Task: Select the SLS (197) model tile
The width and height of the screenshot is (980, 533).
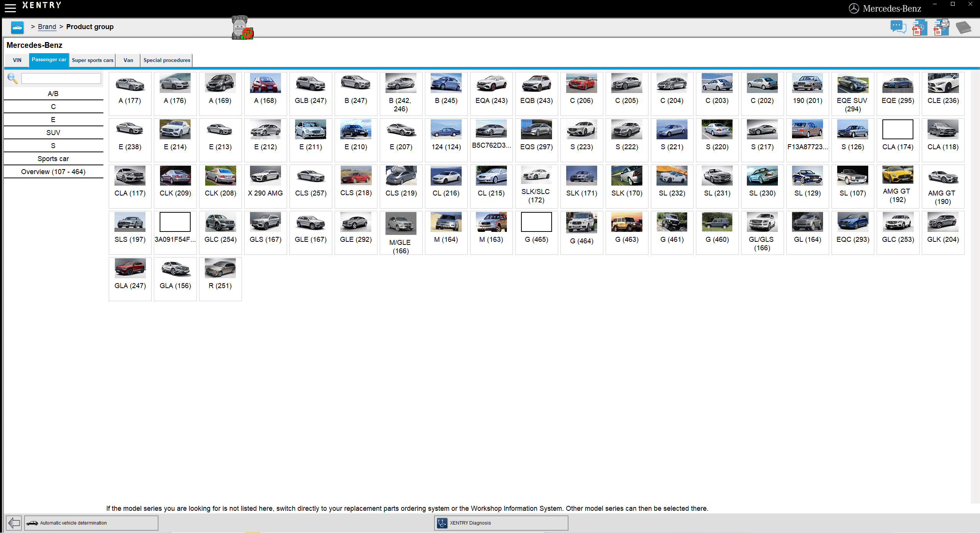Action: pyautogui.click(x=130, y=233)
